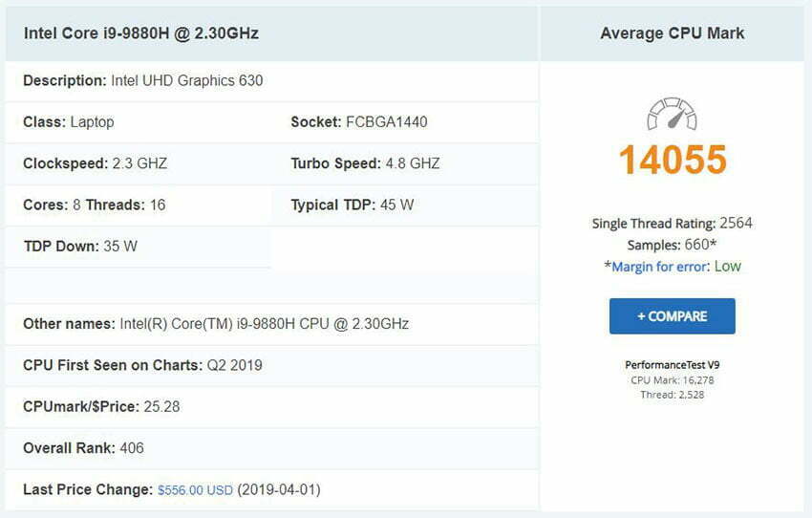
Task: Select the Intel Core i9-9880H title
Action: click(140, 33)
